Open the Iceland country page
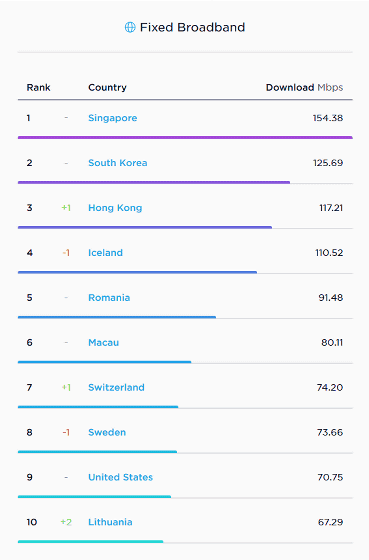This screenshot has height=560, width=369. (x=105, y=253)
